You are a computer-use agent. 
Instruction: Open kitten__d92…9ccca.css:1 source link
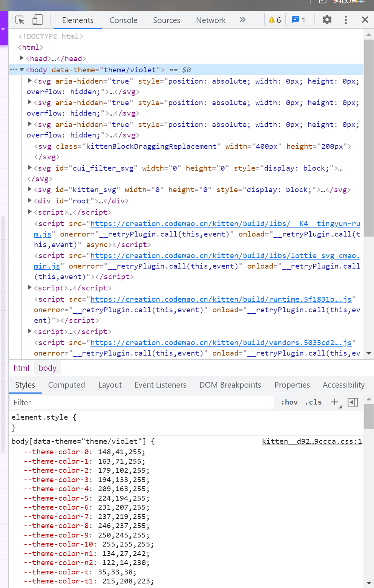tap(312, 441)
